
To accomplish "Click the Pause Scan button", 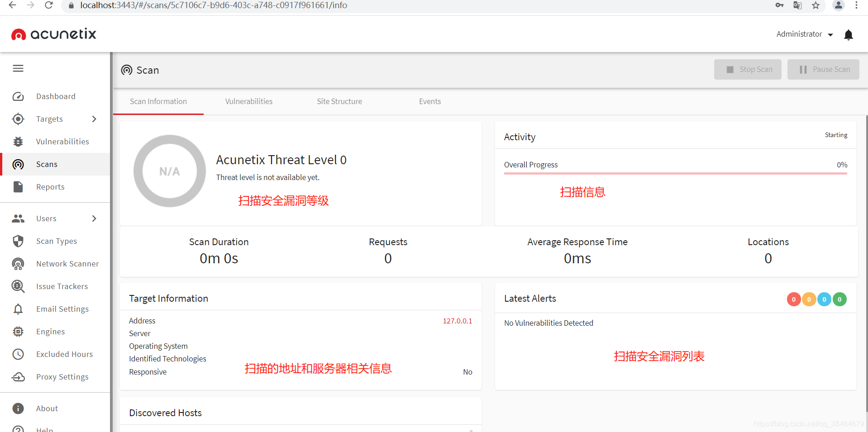I will (x=823, y=70).
